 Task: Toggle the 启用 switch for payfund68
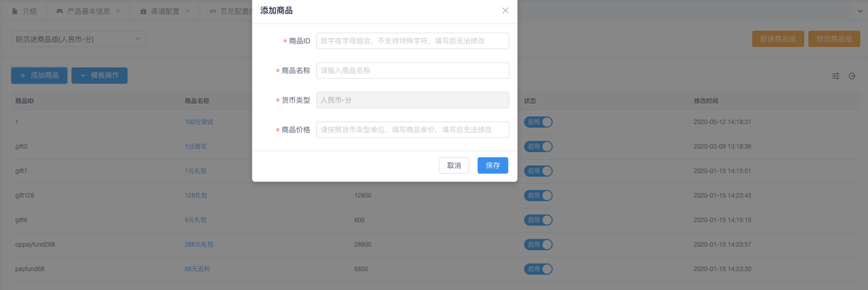(x=538, y=269)
